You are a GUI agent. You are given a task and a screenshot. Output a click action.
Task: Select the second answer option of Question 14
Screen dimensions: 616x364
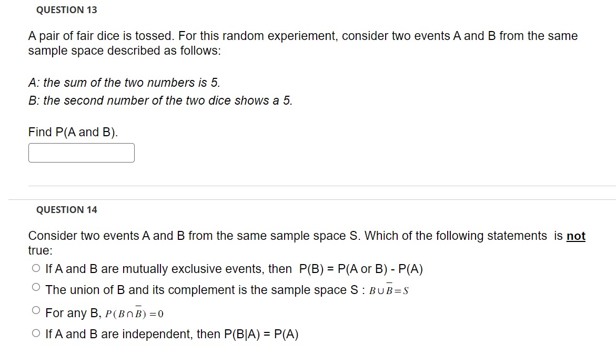tap(36, 287)
